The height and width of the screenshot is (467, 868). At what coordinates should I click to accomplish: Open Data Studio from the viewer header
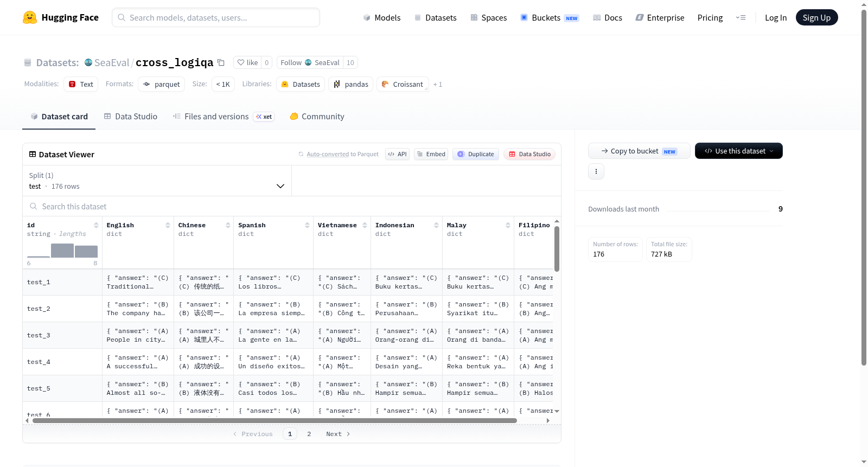(529, 154)
